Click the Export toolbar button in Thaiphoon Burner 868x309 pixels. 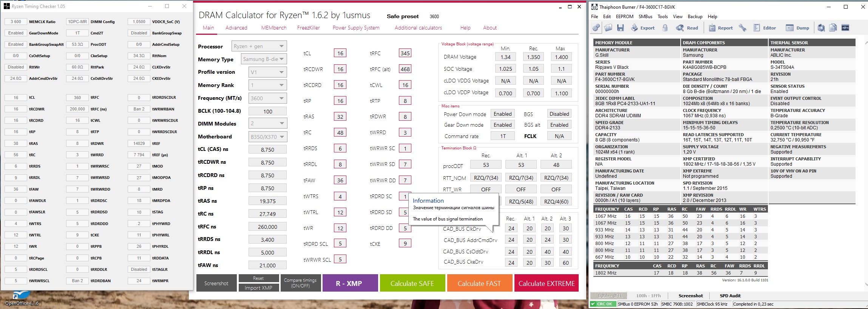[643, 28]
